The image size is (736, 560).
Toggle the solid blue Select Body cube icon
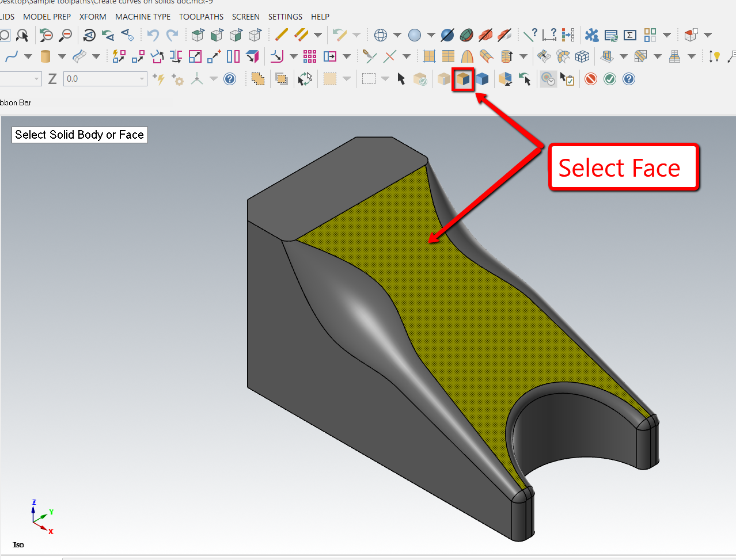[482, 79]
